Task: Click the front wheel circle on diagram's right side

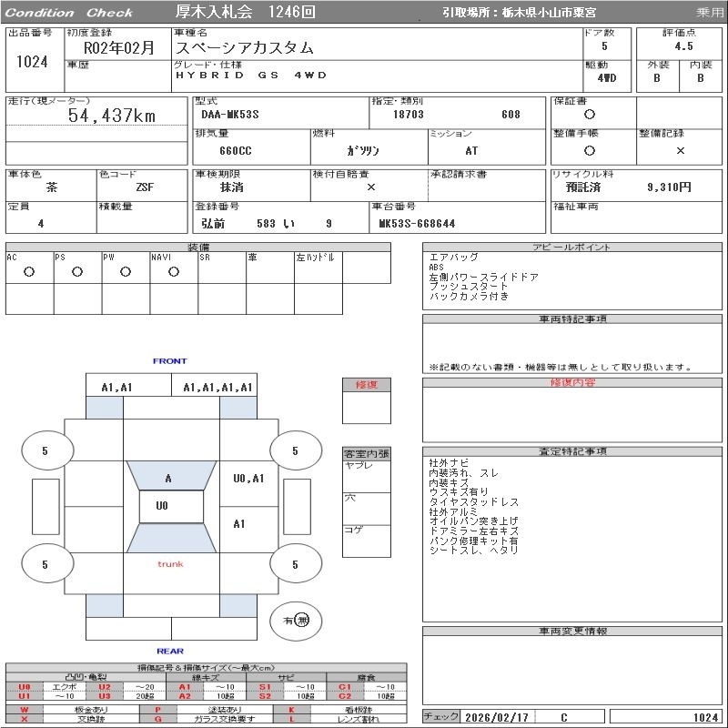Action: 295,450
